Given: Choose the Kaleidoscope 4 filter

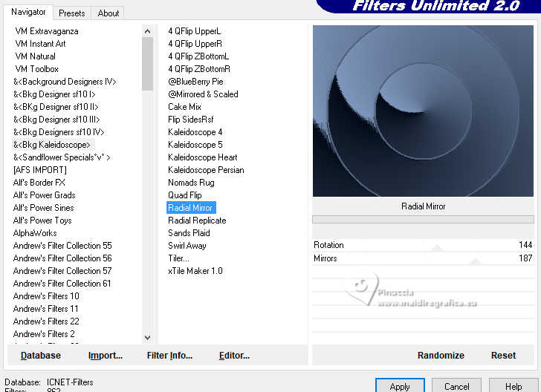Looking at the screenshot, I should pyautogui.click(x=195, y=132).
